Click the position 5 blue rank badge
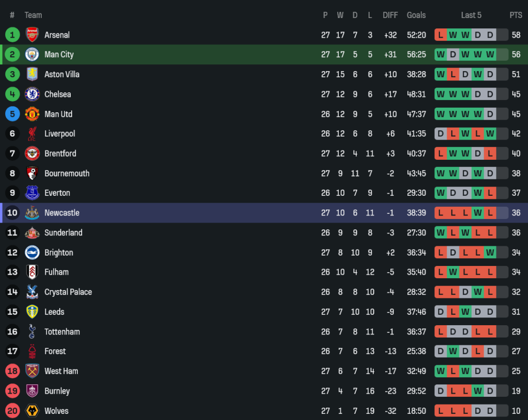 (12, 114)
